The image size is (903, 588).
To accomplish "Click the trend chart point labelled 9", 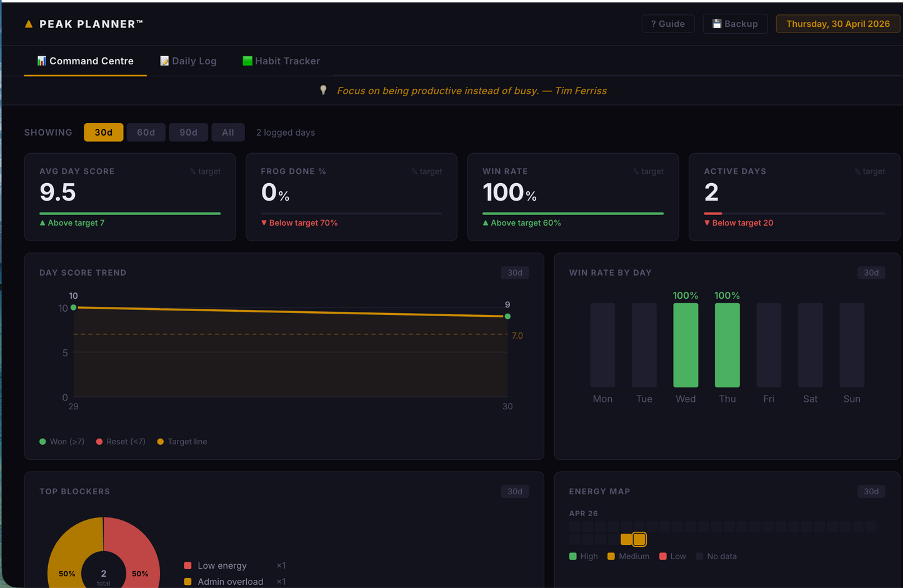I will 507,316.
